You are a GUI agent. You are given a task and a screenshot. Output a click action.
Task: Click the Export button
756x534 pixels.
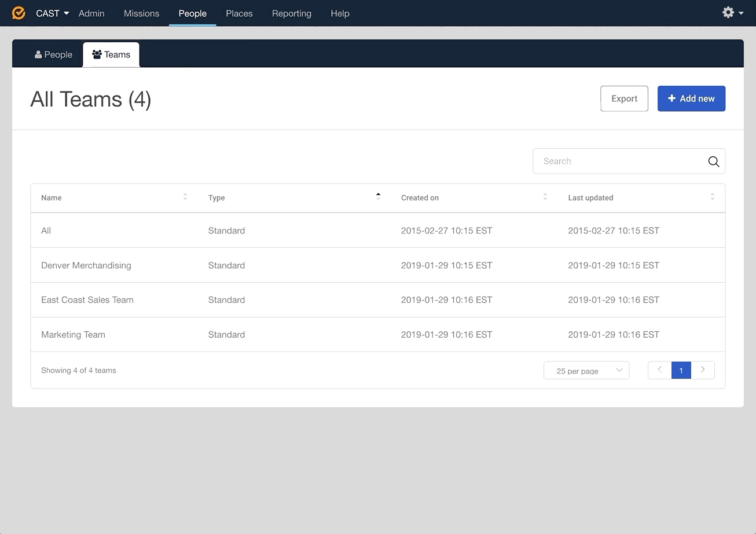pos(624,98)
